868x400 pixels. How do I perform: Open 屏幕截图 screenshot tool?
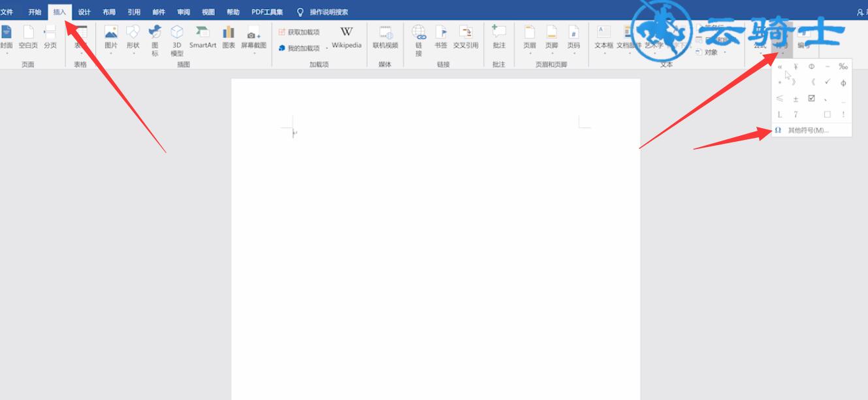coord(253,39)
